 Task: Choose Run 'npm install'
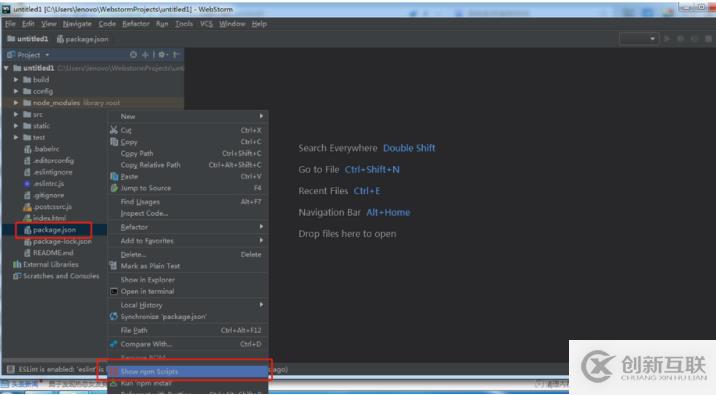coord(188,383)
